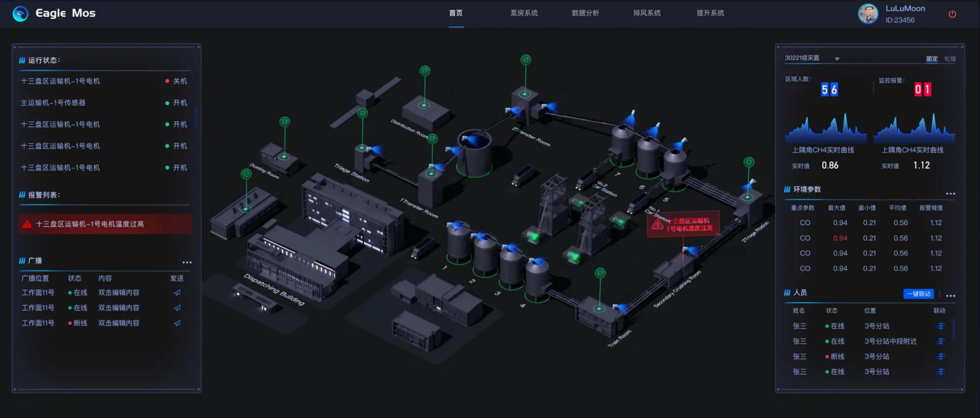Send broadcast for first 工作面11号 row

point(177,293)
